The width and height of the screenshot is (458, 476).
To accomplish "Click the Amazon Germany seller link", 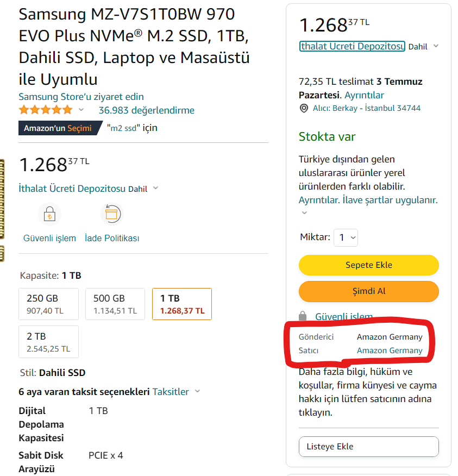I will pyautogui.click(x=389, y=350).
